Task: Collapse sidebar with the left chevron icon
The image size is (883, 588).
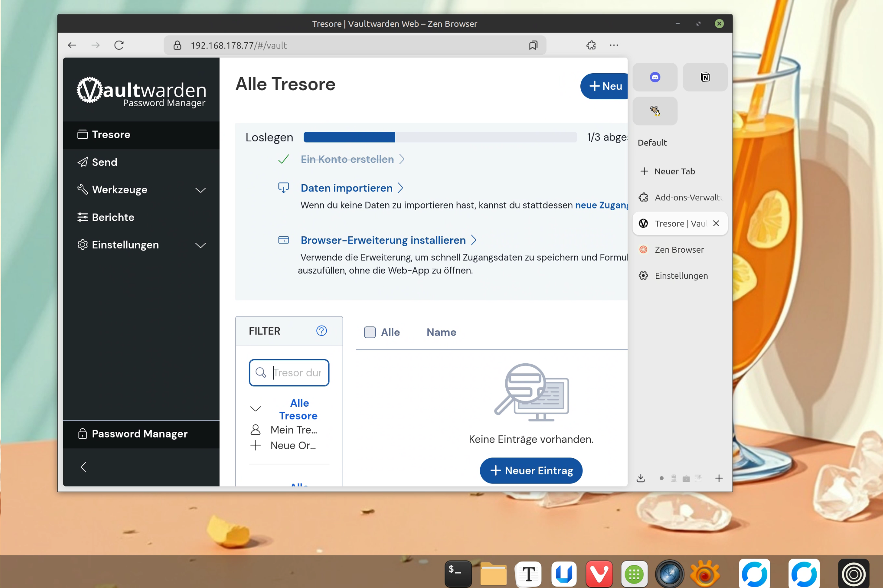Action: [84, 467]
